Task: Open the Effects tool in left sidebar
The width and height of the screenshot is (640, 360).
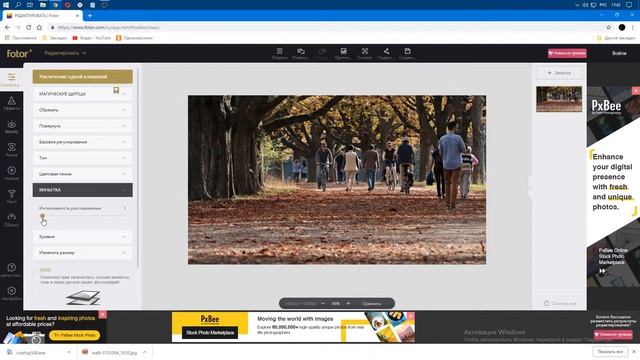Action: 11,103
